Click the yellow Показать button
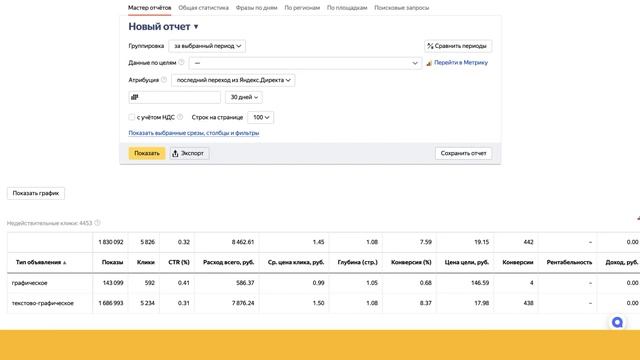 147,153
